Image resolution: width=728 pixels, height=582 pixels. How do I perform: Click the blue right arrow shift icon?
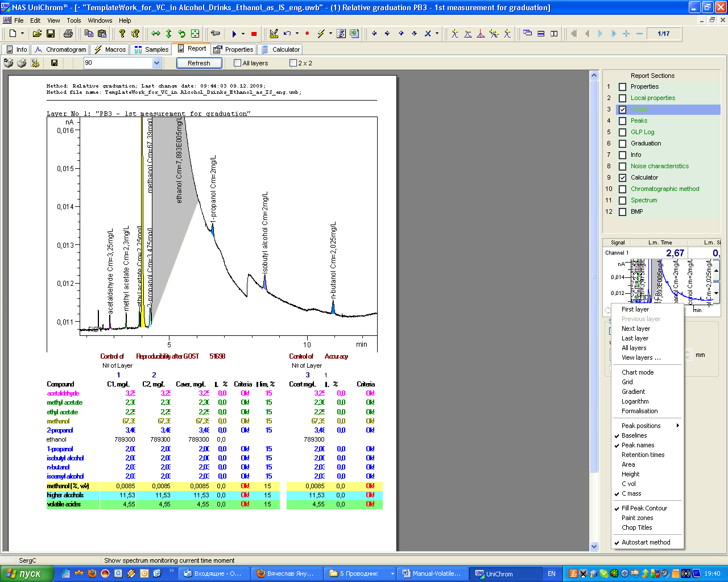[x=387, y=34]
